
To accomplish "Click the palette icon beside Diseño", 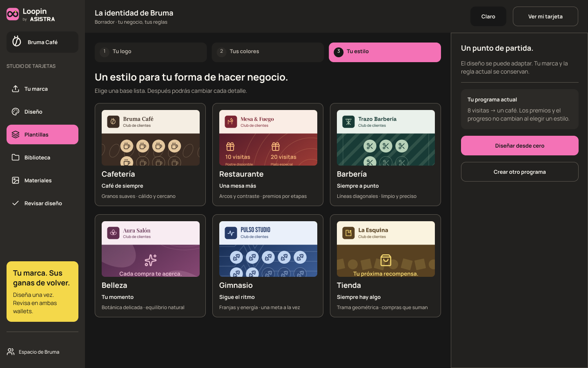I will [16, 112].
